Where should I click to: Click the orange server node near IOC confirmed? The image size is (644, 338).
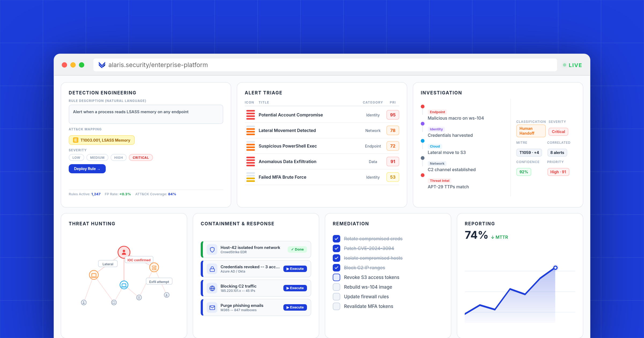(x=154, y=267)
